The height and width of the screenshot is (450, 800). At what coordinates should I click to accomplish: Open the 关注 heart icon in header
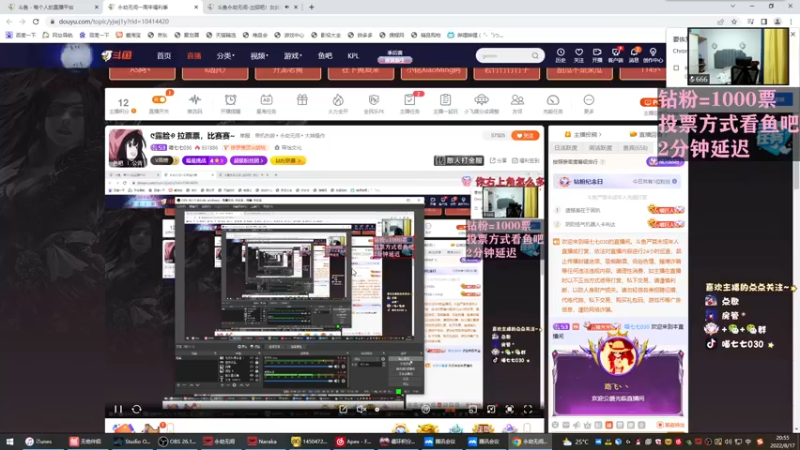579,55
